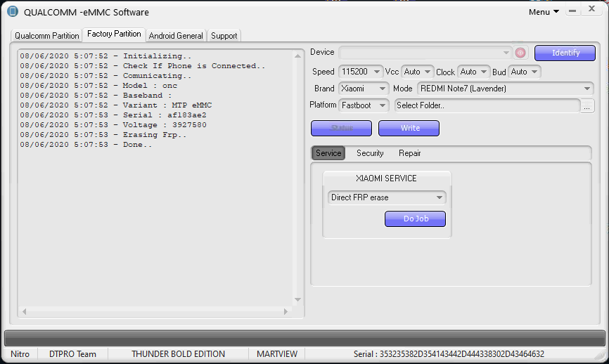The height and width of the screenshot is (364, 609).
Task: Open the Clock Auto dropdown
Action: click(x=473, y=72)
